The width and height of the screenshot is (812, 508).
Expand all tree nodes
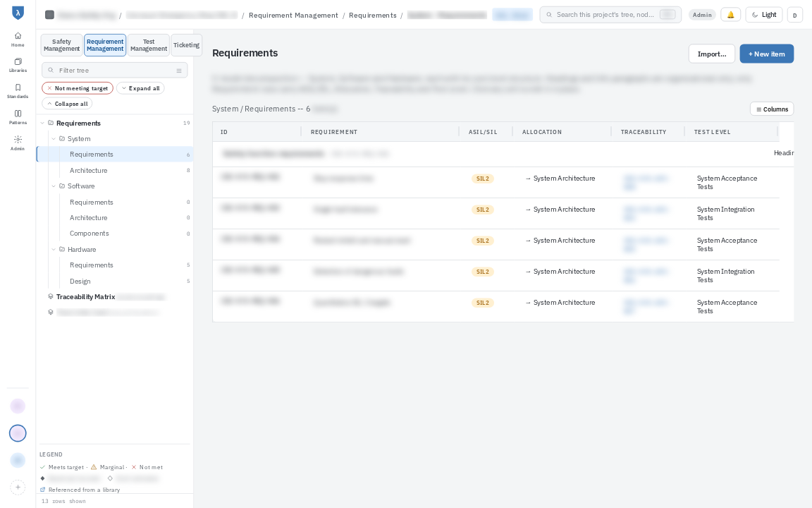tap(140, 88)
